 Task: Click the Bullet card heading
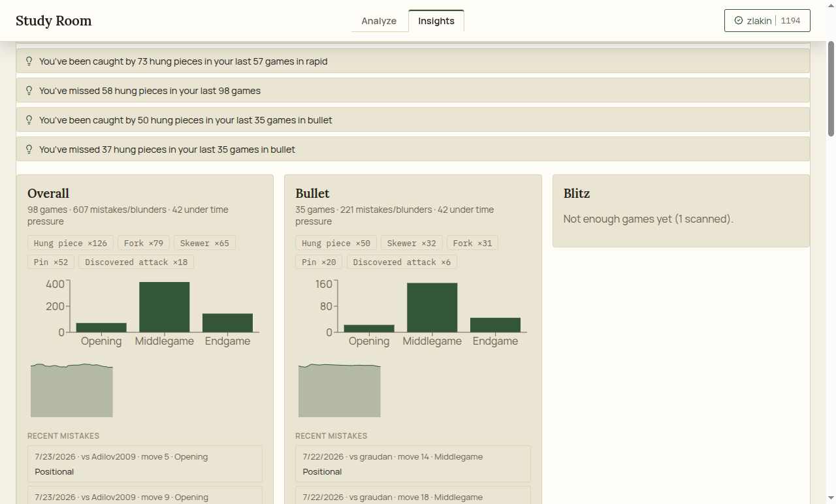click(x=312, y=193)
